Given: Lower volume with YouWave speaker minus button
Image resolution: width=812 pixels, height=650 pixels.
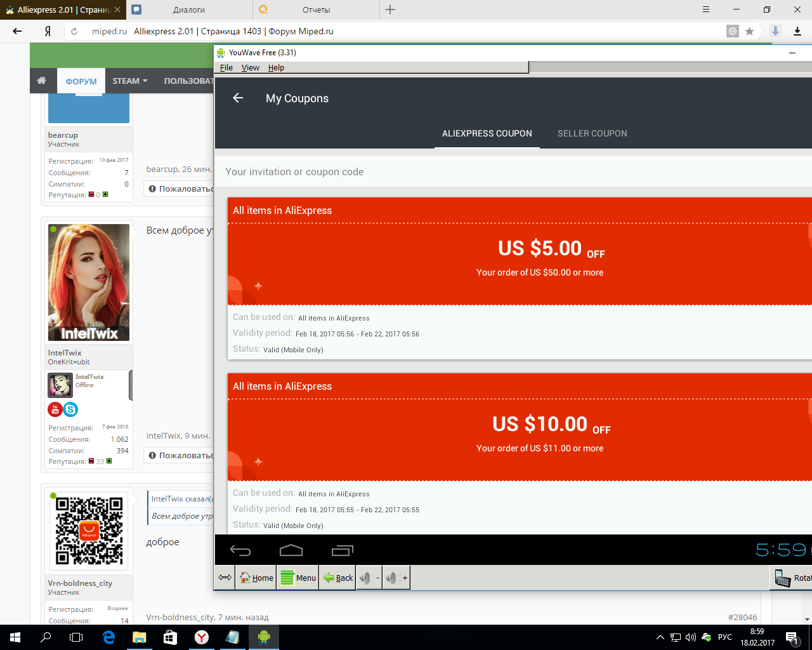Looking at the screenshot, I should [x=369, y=578].
